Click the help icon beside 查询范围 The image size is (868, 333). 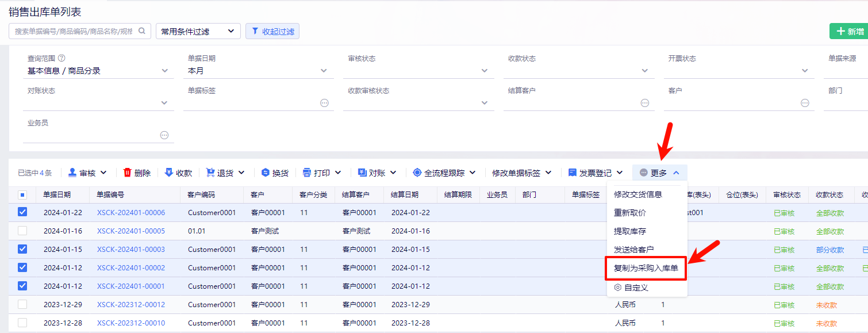62,58
